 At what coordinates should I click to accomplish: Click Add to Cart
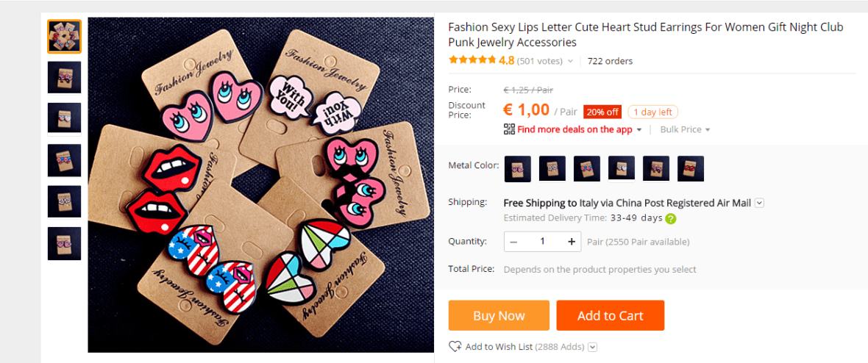pyautogui.click(x=610, y=315)
